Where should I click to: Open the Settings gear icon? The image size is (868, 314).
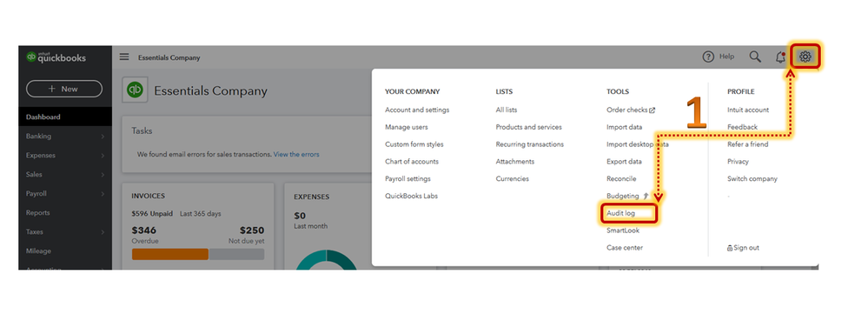pos(805,56)
